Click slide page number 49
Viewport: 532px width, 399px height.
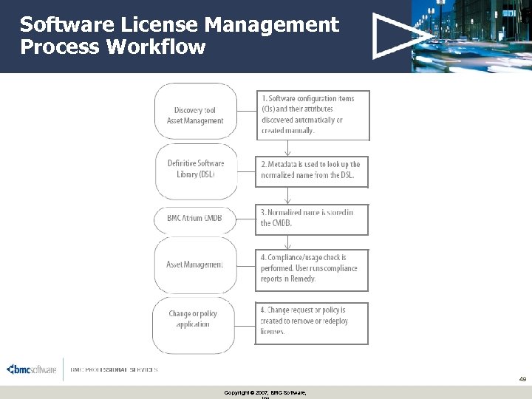[522, 379]
